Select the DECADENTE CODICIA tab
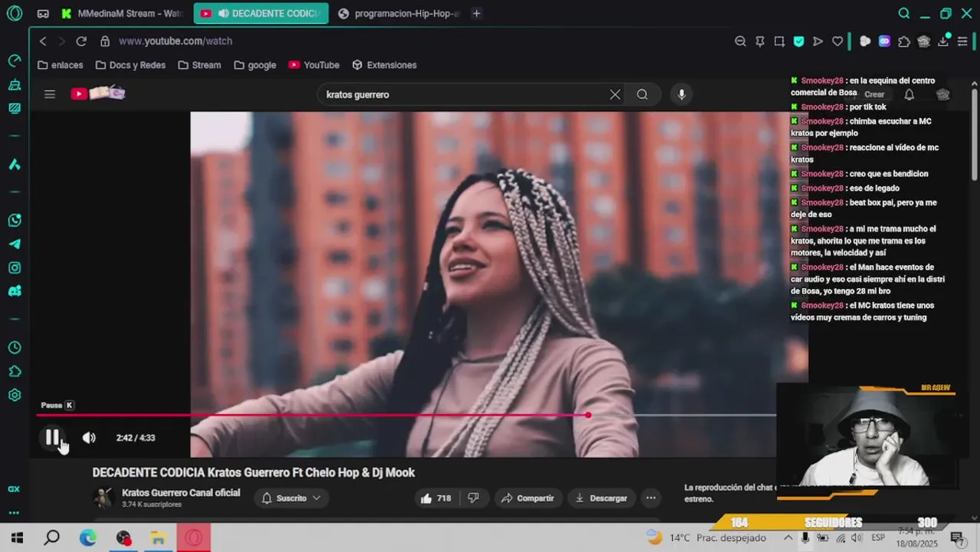980x552 pixels. (x=261, y=13)
